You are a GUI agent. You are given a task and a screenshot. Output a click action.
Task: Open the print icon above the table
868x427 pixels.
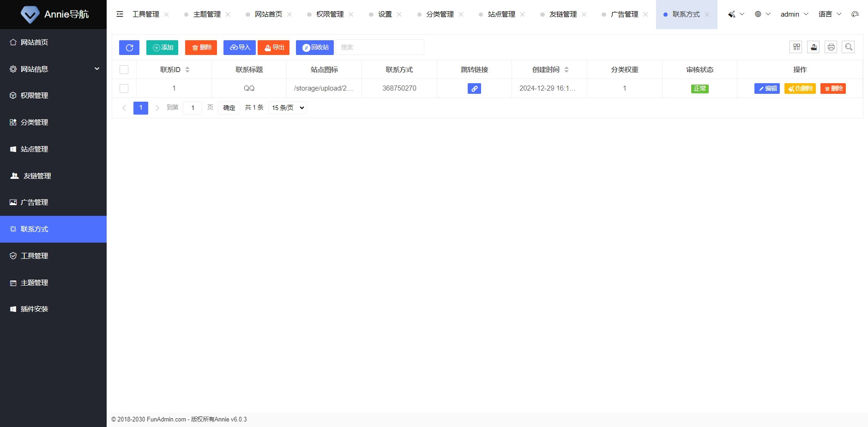(831, 47)
